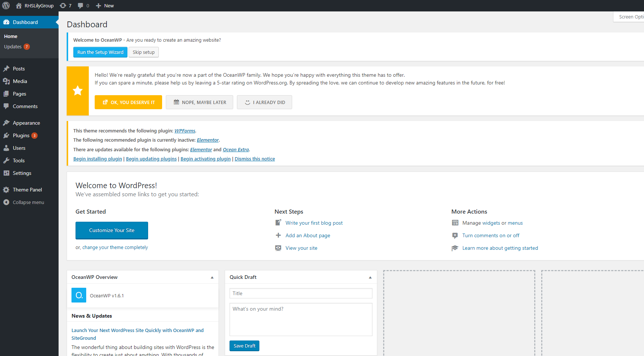The width and height of the screenshot is (644, 356).
Task: Click the Posts pushpin icon
Action: [x=6, y=69]
